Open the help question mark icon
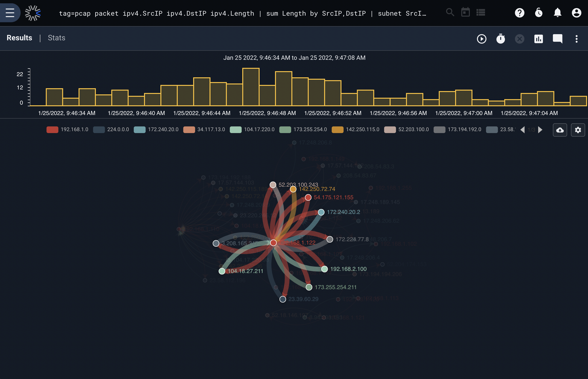 point(520,13)
